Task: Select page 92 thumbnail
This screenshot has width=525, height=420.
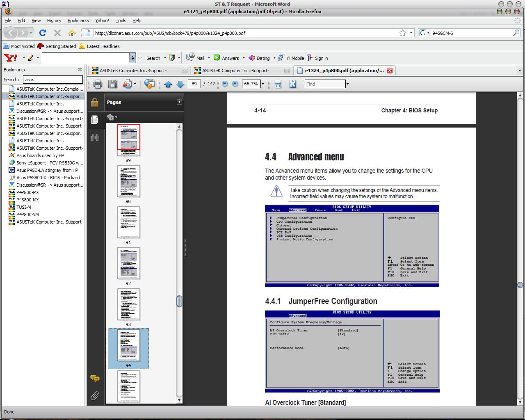Action: pyautogui.click(x=128, y=264)
